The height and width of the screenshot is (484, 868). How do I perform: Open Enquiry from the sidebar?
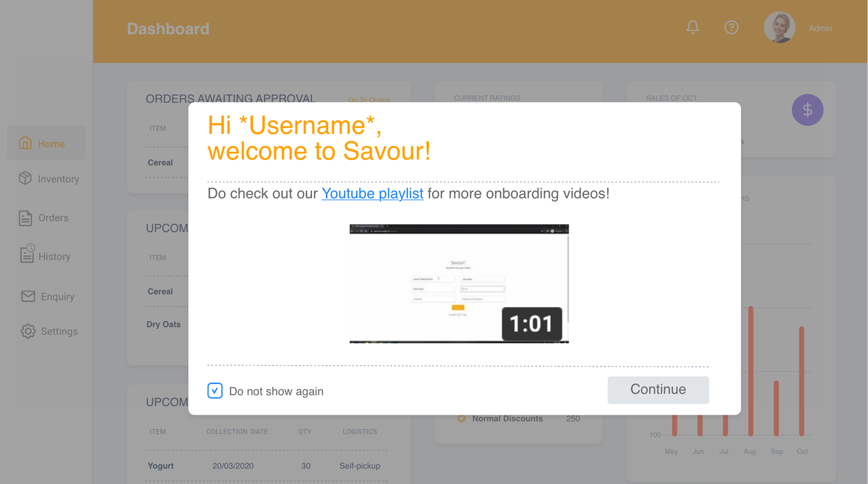point(48,296)
